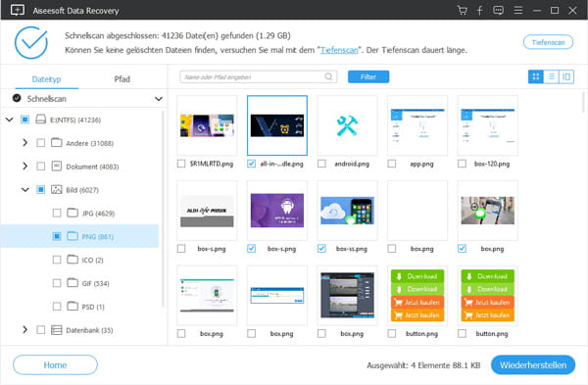Open the Schnellscan dropdown arrow
The image size is (588, 385).
[159, 99]
